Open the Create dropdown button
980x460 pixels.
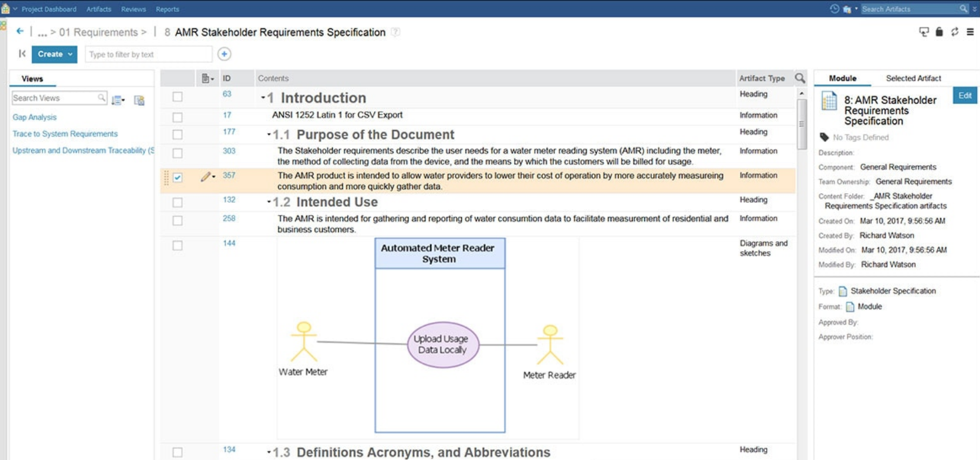(55, 54)
